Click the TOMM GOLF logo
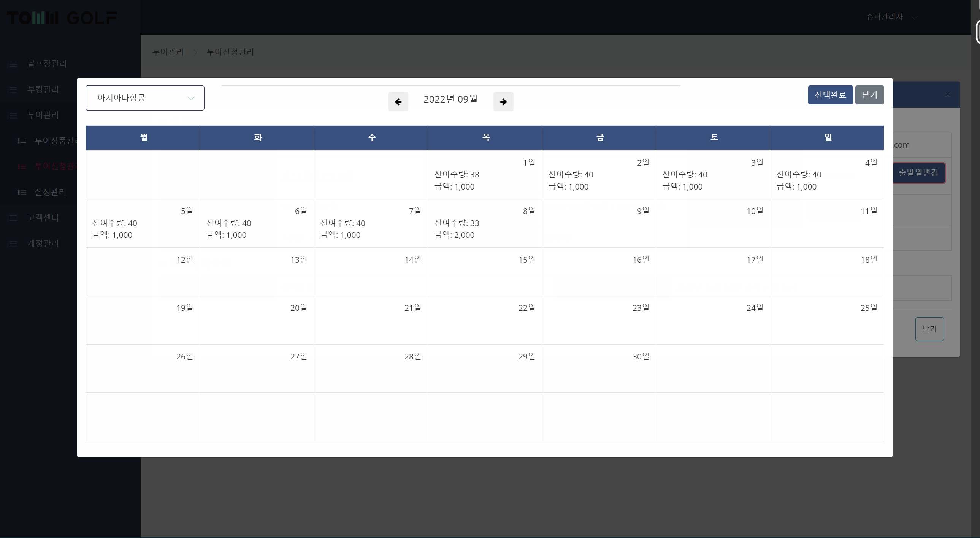Viewport: 980px width, 538px height. [62, 17]
